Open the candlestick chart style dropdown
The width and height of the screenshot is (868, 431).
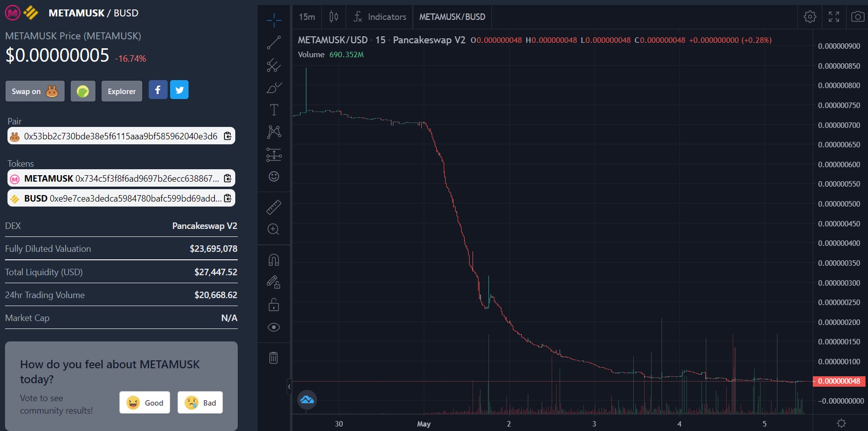(x=334, y=17)
